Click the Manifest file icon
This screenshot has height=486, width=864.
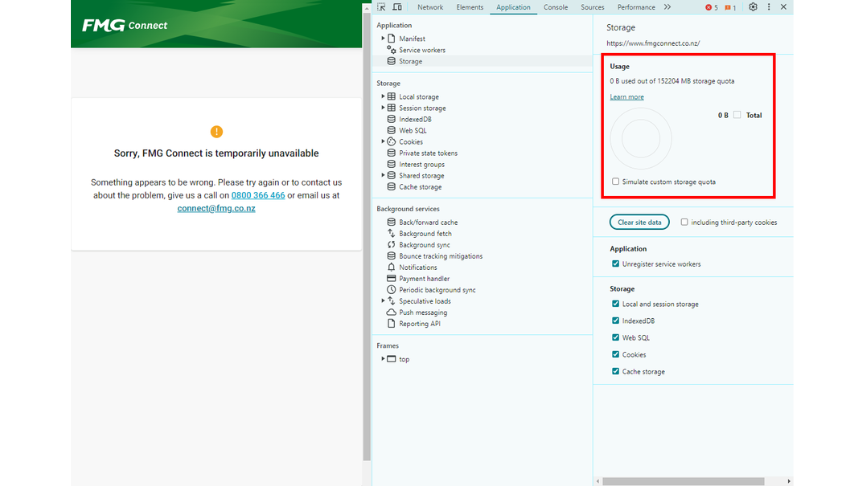(391, 39)
